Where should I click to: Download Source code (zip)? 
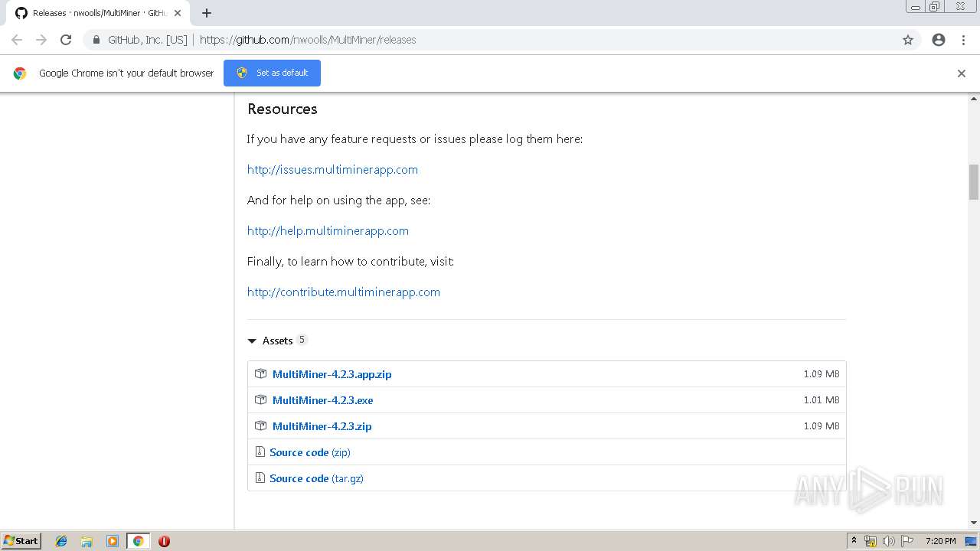(309, 452)
